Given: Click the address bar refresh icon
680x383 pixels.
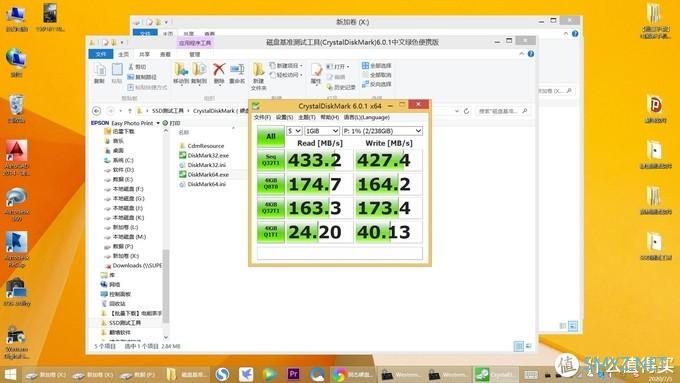Looking at the screenshot, I should click(466, 111).
